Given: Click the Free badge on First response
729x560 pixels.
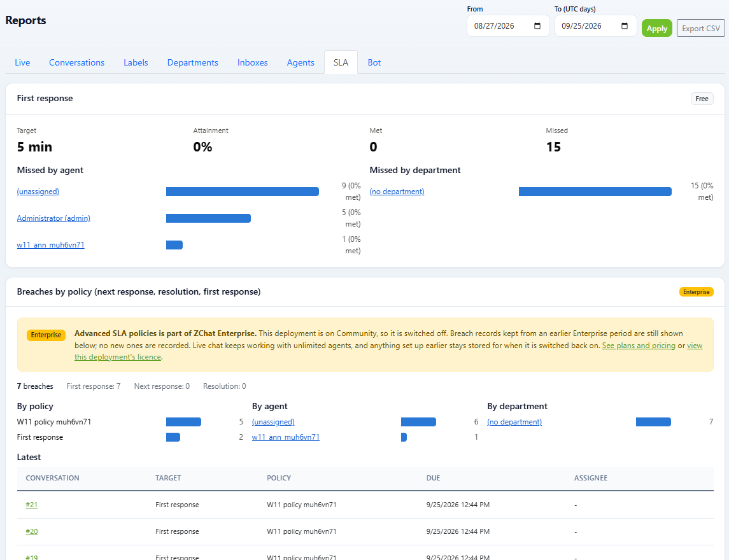Looking at the screenshot, I should click(x=702, y=99).
